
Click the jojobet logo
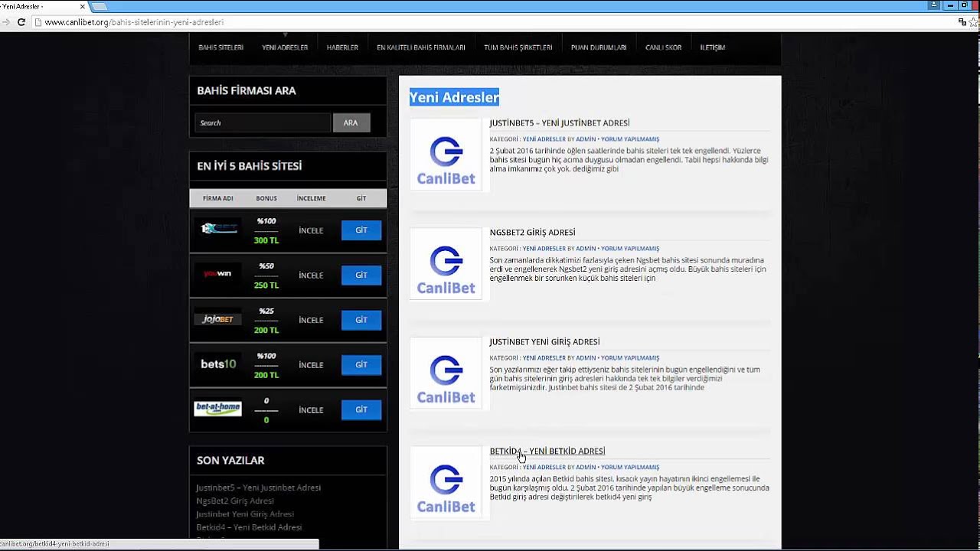[x=218, y=319]
